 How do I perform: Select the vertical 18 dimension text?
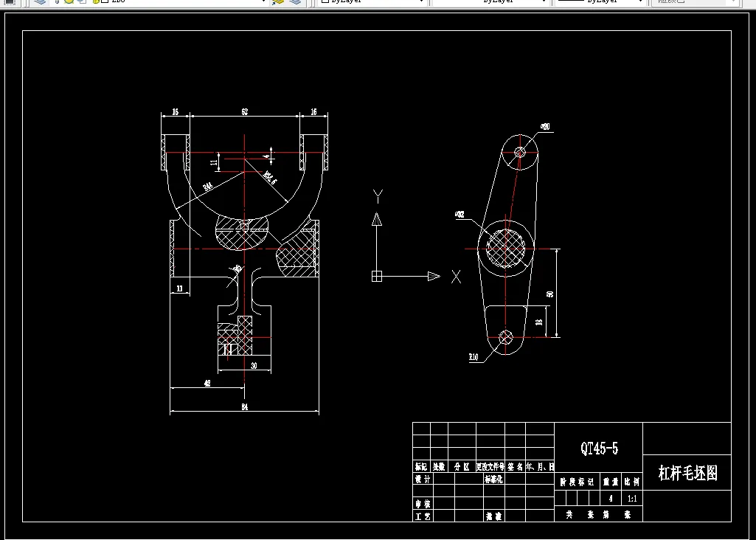coord(539,322)
